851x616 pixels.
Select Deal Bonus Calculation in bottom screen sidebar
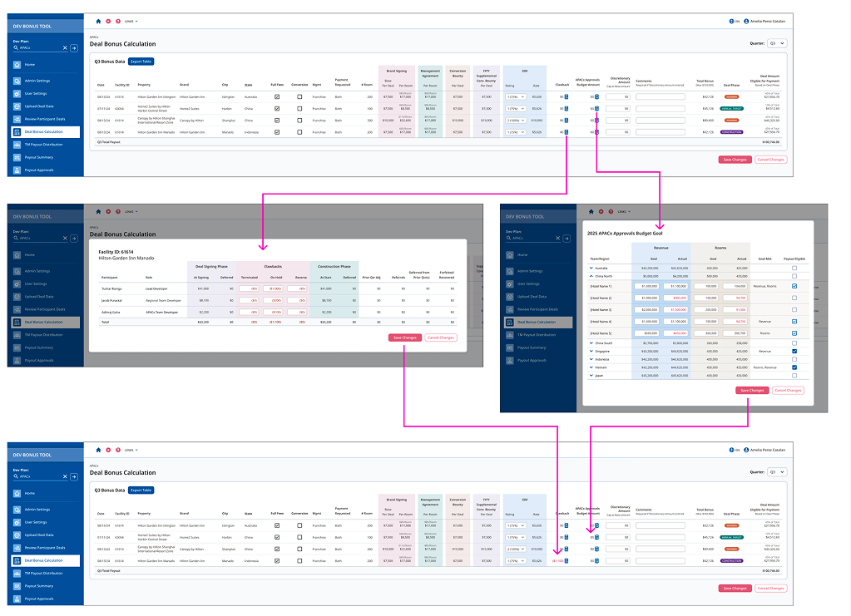45,560
